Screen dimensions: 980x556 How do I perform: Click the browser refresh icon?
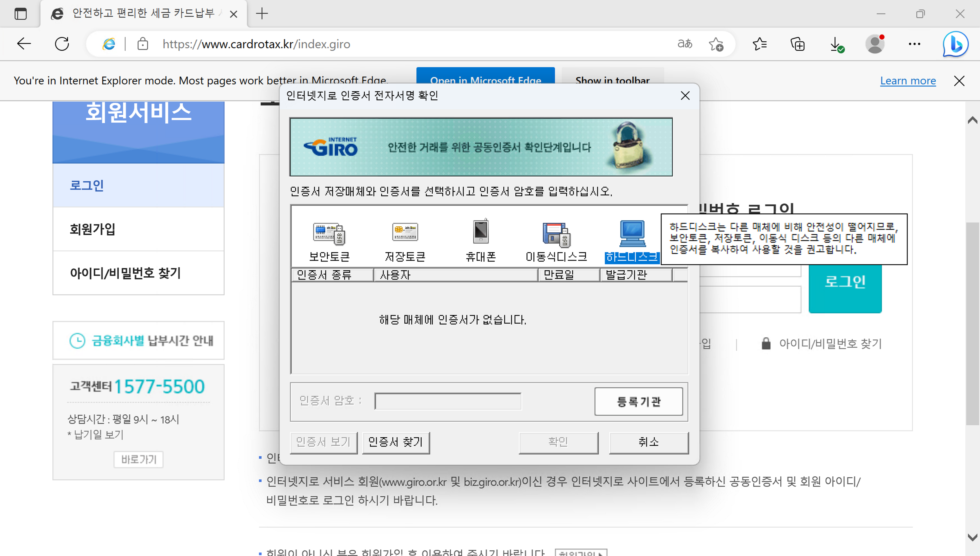tap(62, 44)
